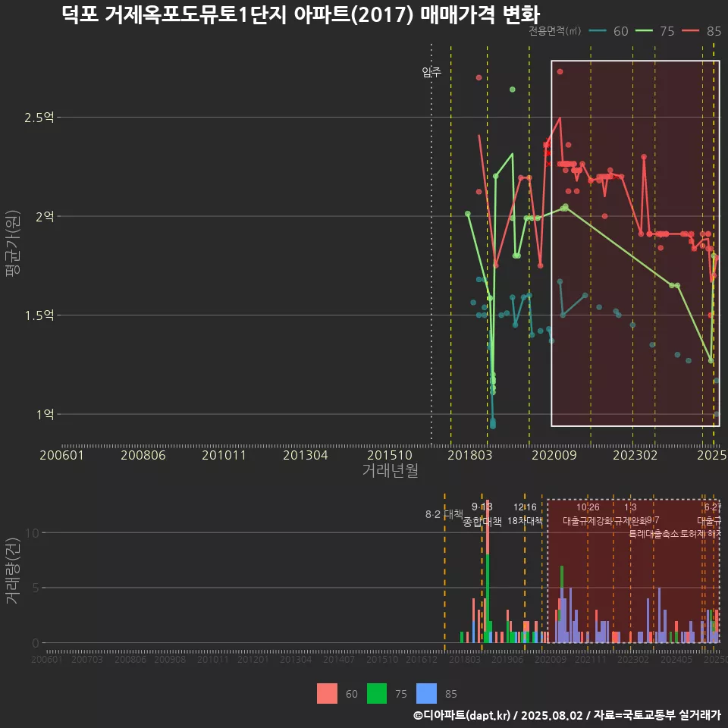Click the chart title '덕포 거제옥포도뮤토1단지 아파트(2017) 매매가격 변화'
The width and height of the screenshot is (728, 728).
pyautogui.click(x=301, y=14)
